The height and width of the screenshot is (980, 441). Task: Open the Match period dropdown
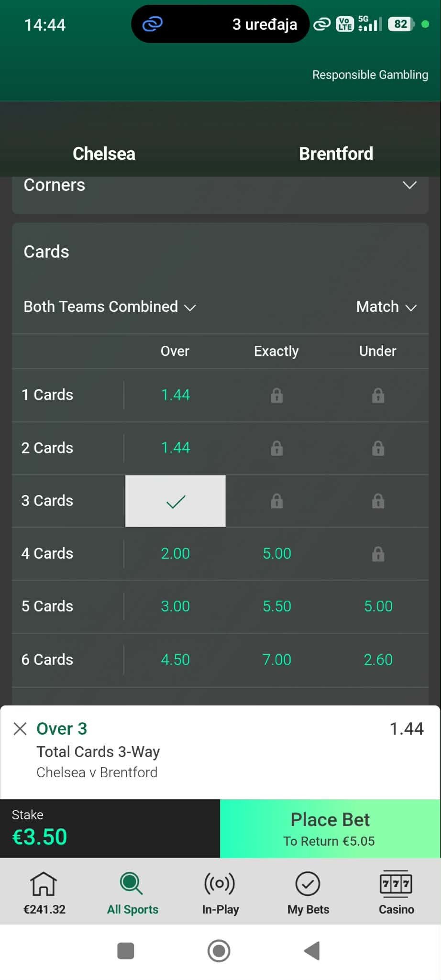point(386,307)
